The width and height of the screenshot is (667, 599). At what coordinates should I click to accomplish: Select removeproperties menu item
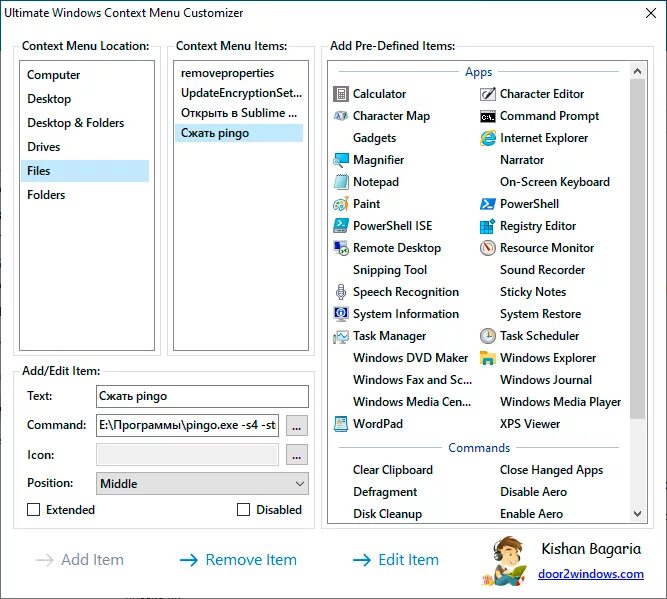[239, 73]
